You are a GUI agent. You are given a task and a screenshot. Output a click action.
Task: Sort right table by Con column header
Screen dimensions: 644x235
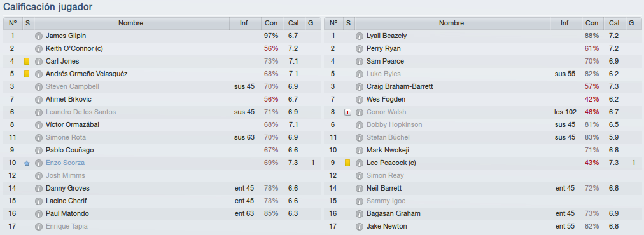[592, 23]
